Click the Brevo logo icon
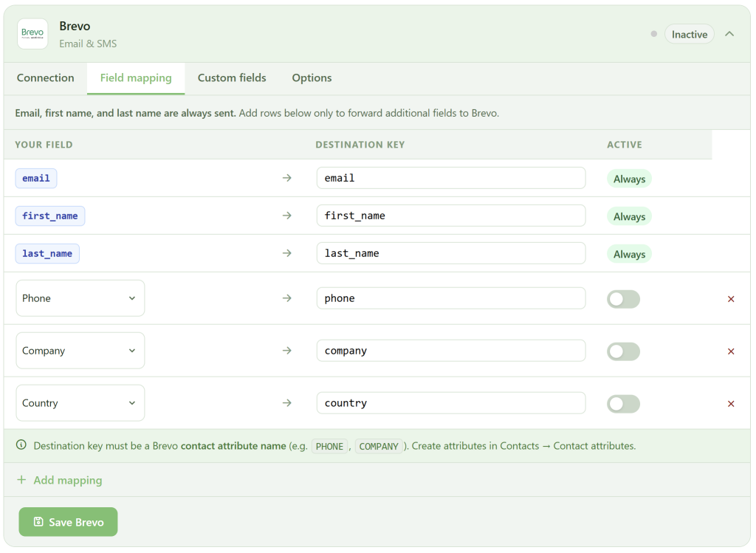756x553 pixels. (32, 34)
